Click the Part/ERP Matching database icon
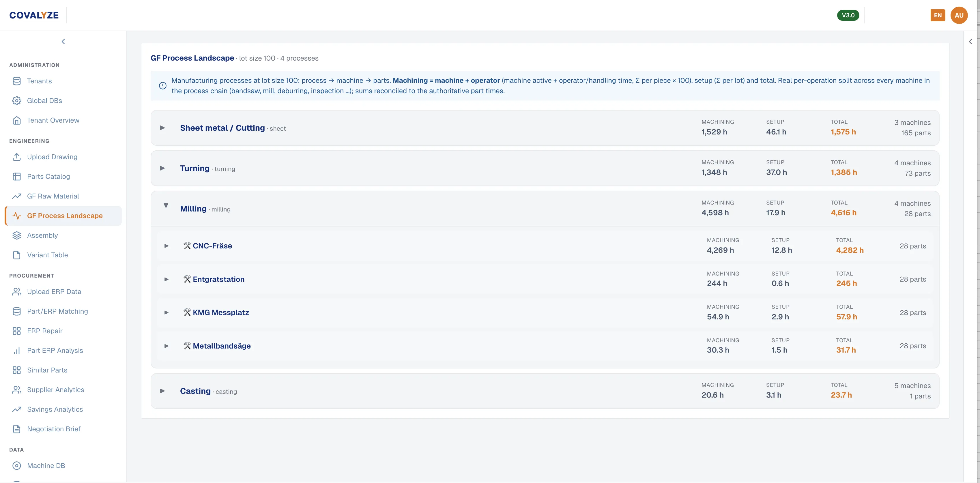Screen dimensions: 980x483 click(16, 311)
